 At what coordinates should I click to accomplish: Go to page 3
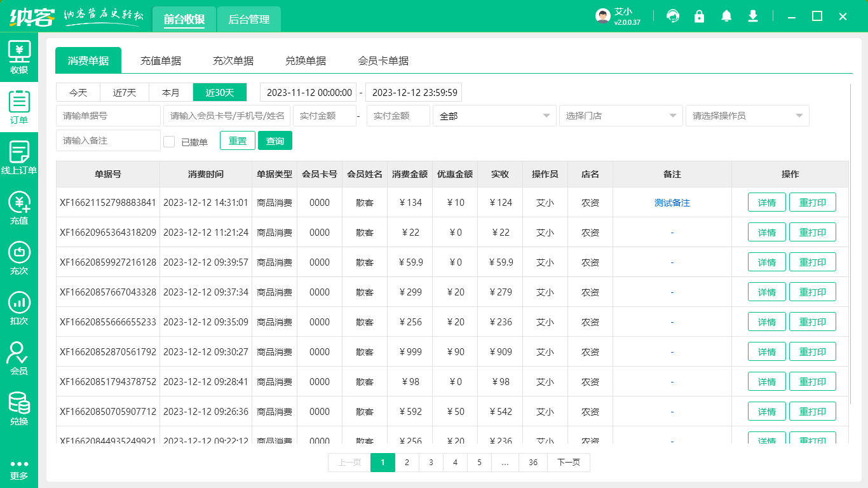[431, 463]
